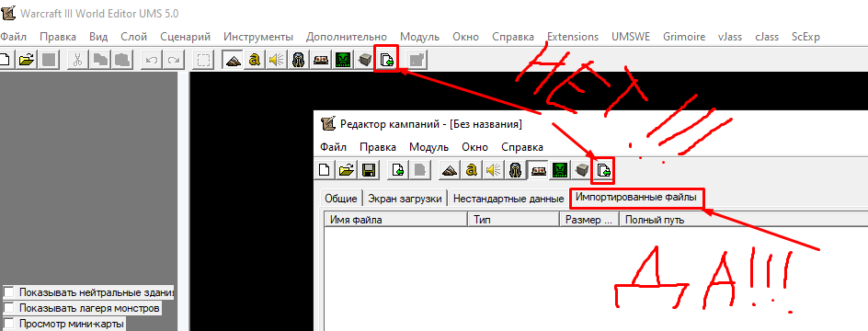
Task: Click New Campaign icon in Campaign Editor toolbar
Action: click(x=325, y=170)
